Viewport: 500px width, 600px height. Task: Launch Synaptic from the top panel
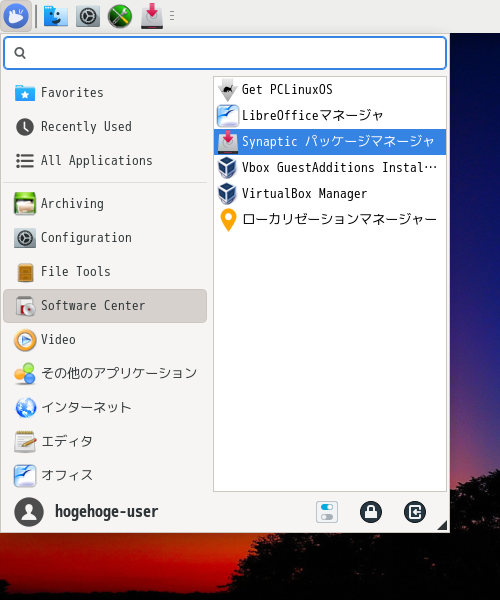pyautogui.click(x=152, y=16)
